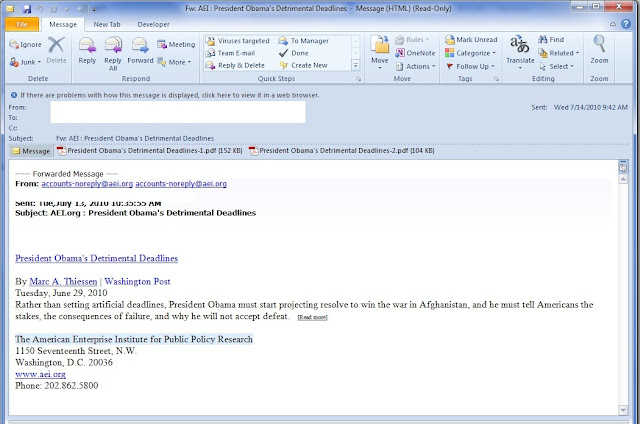The height and width of the screenshot is (424, 640).
Task: Choose Reply All
Action: tap(113, 53)
